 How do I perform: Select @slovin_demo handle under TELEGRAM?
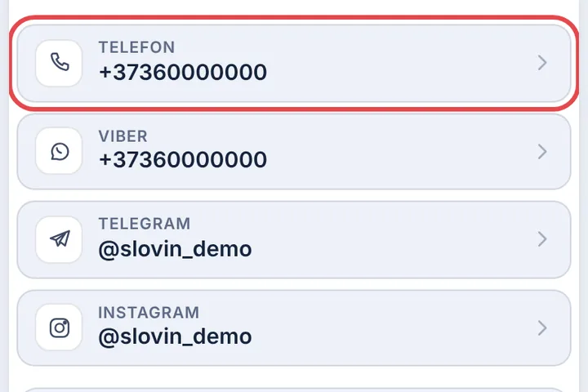click(175, 249)
